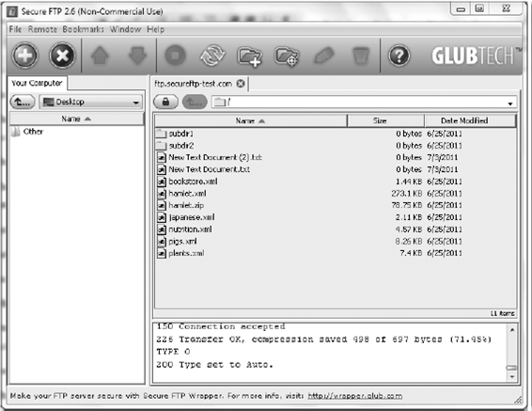The image size is (532, 411).
Task: Click the Download down-arrow icon
Action: pyautogui.click(x=137, y=55)
